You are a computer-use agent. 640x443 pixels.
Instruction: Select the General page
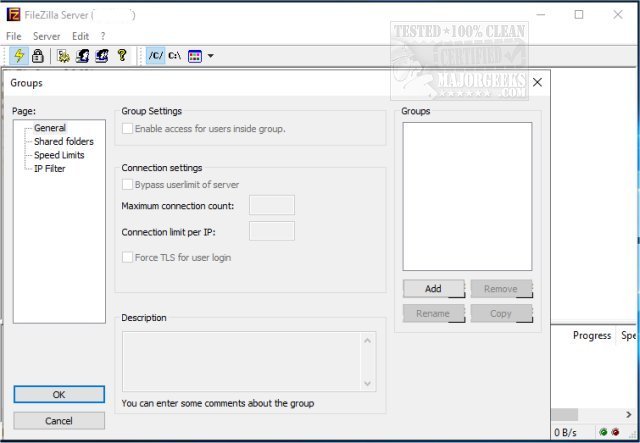(x=50, y=128)
